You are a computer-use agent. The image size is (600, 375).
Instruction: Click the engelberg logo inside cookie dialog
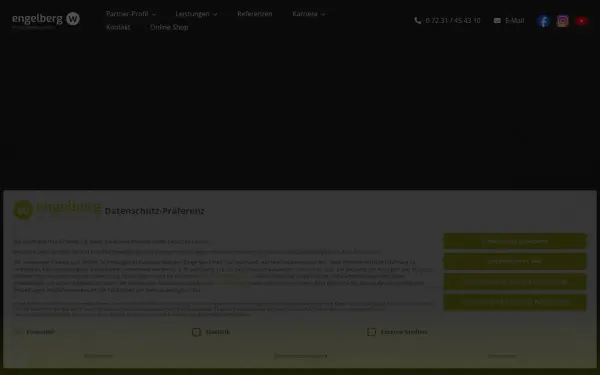pos(57,210)
